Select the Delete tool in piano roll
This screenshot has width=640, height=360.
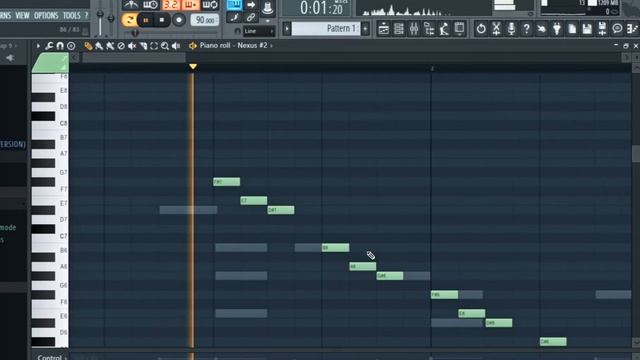click(121, 46)
